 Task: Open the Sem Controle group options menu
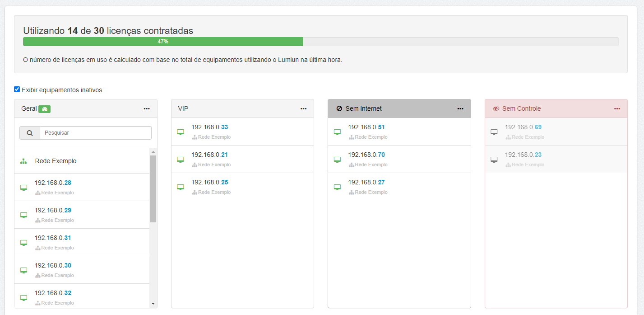(x=617, y=108)
